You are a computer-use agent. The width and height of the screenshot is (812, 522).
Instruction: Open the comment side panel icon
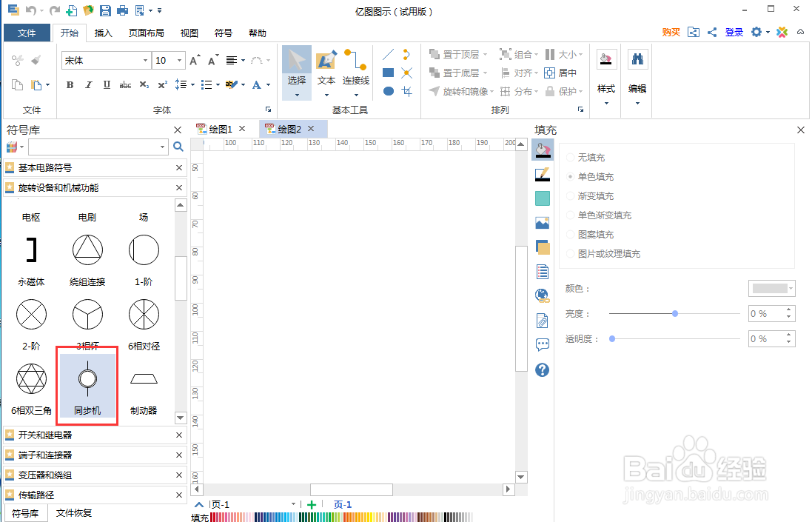click(x=542, y=344)
